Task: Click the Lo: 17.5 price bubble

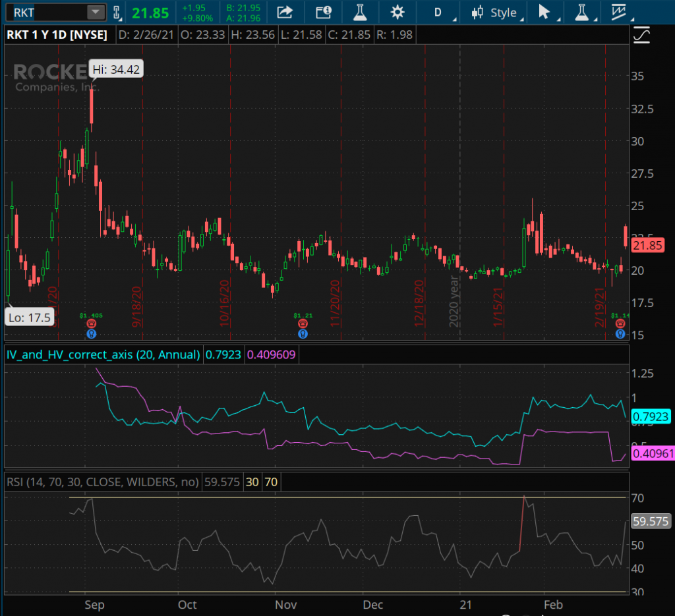Action: click(x=29, y=318)
